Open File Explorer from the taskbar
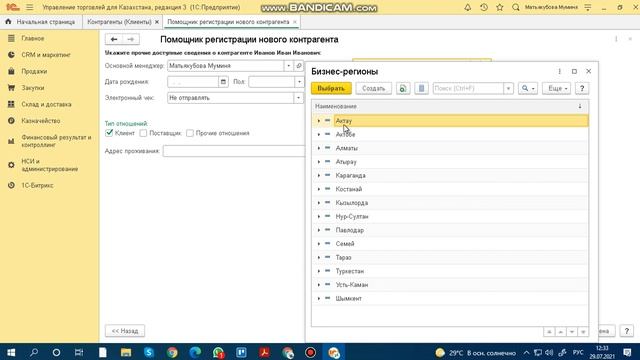The image size is (640, 360). point(126,352)
